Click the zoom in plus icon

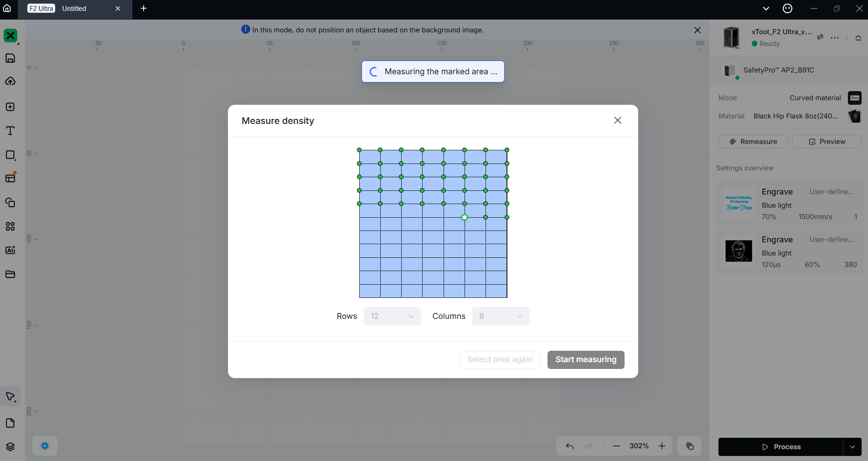(662, 446)
